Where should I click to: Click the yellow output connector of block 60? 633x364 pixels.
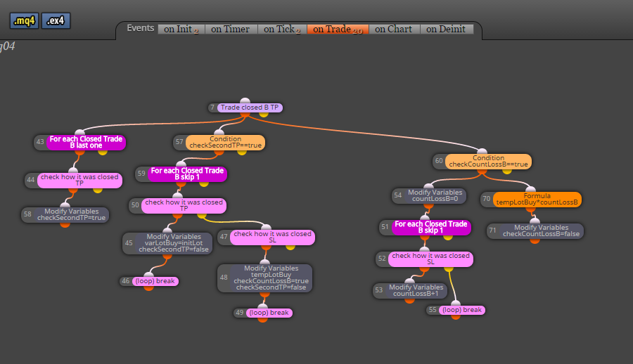(x=507, y=171)
